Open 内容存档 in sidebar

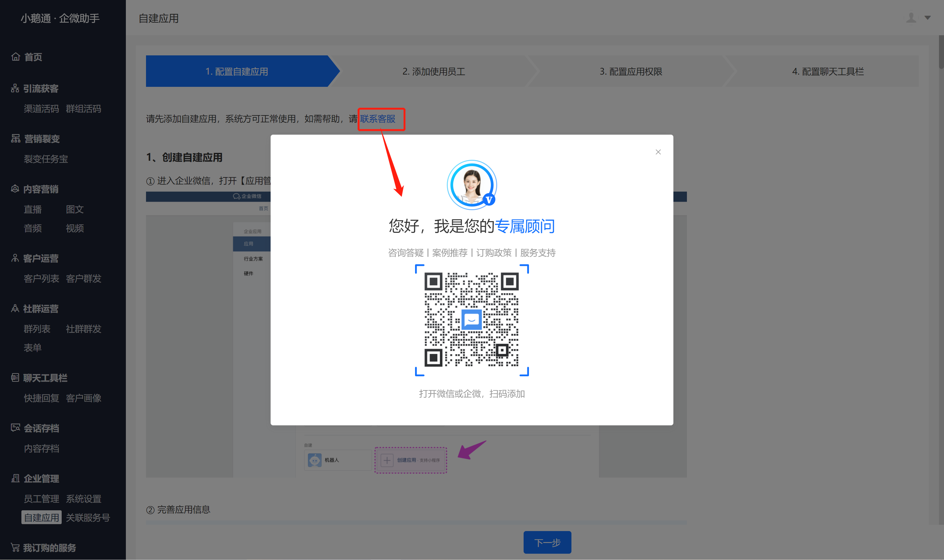(x=42, y=448)
